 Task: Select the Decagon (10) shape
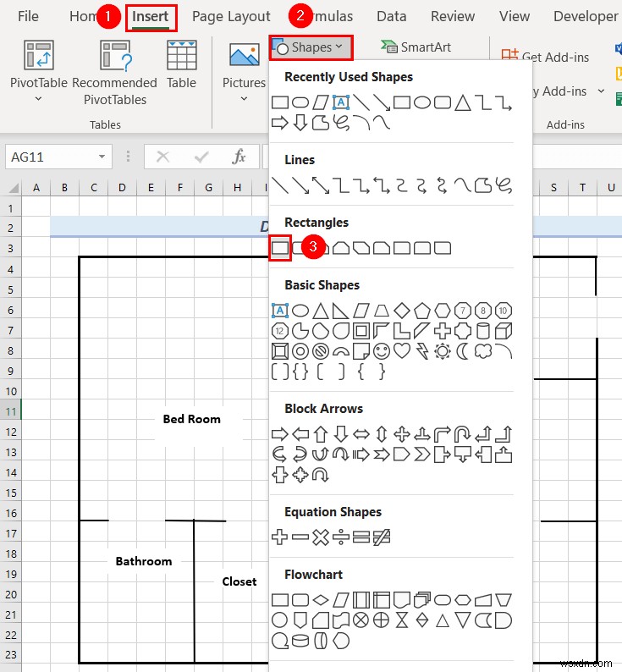coord(504,311)
